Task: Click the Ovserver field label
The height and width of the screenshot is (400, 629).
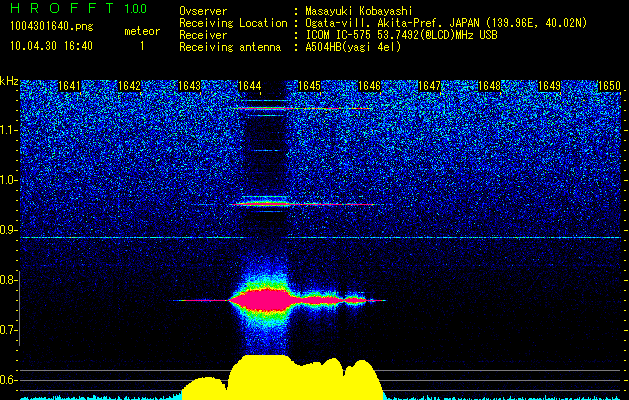Action: (203, 12)
